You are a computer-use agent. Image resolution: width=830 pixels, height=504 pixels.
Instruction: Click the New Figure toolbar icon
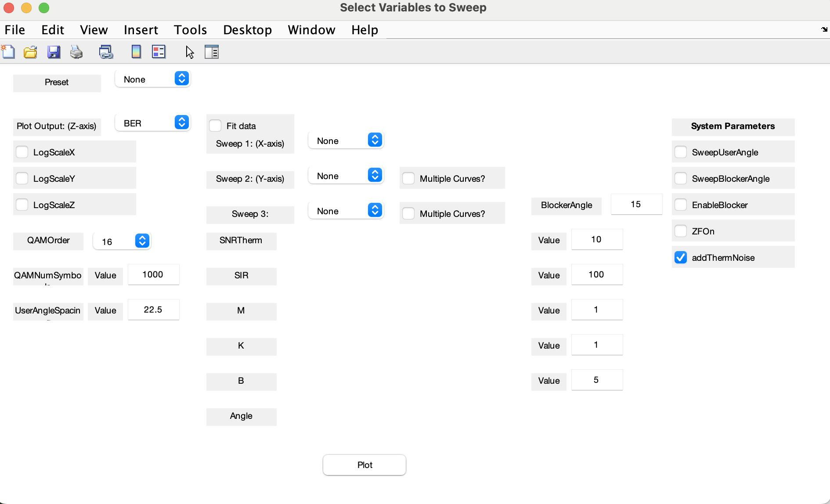[x=8, y=52]
